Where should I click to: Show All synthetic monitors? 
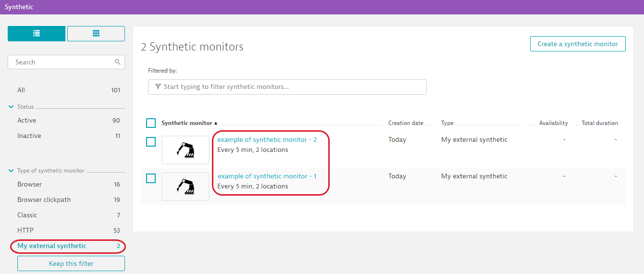[21, 90]
